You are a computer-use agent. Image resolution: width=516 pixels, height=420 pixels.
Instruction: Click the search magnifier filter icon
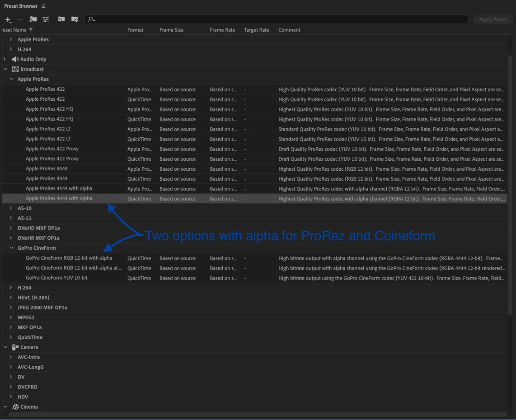[91, 19]
